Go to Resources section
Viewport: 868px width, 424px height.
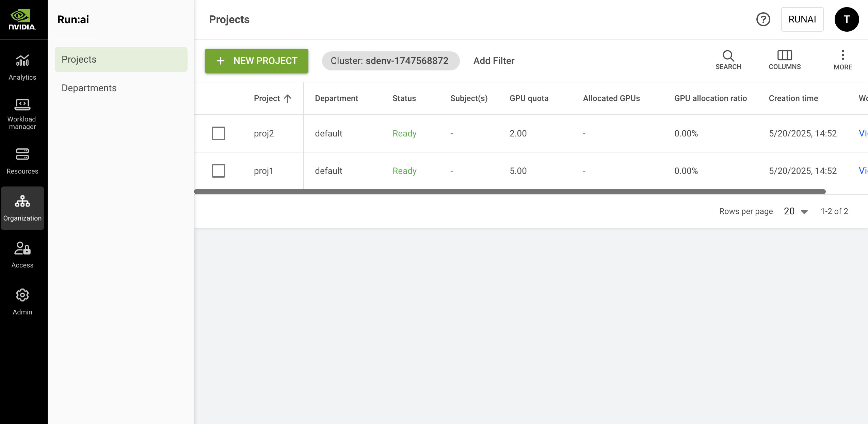22,161
